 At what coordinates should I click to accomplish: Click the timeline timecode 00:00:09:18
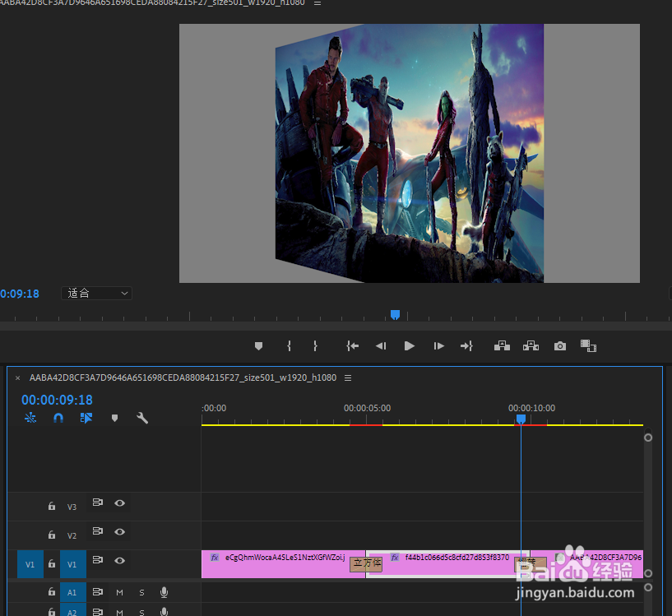coord(57,400)
